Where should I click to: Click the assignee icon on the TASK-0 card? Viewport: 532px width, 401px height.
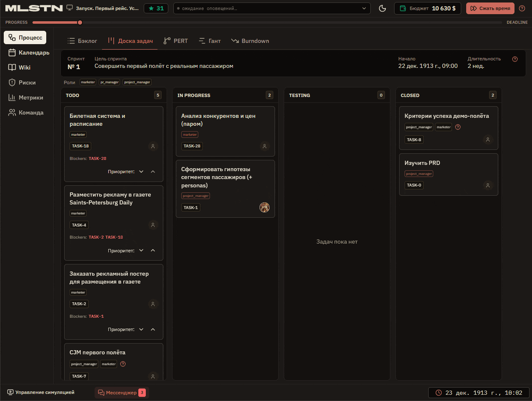tap(488, 185)
